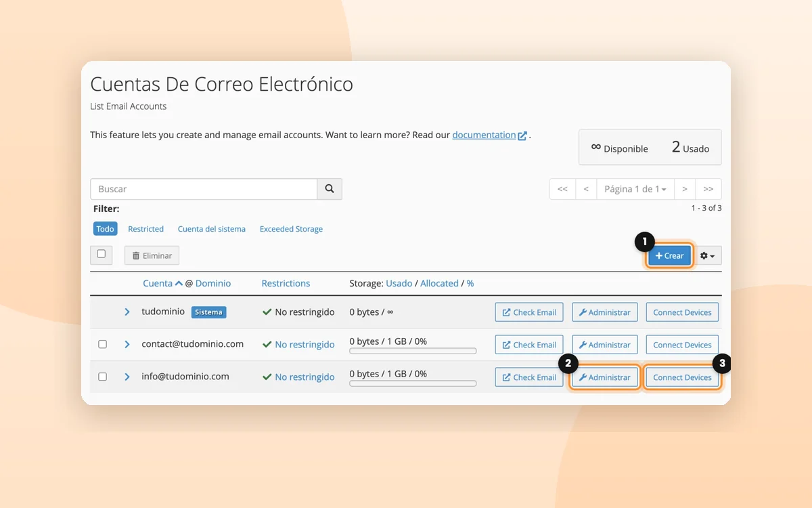Click the Sistema badge

208,312
